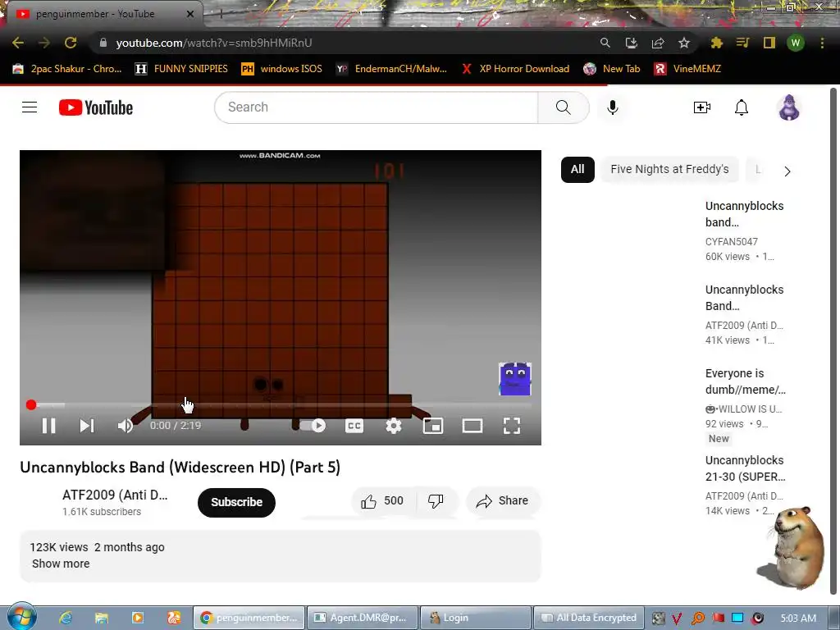
Task: Open Windows Explorer folder taskbar icon
Action: click(101, 618)
